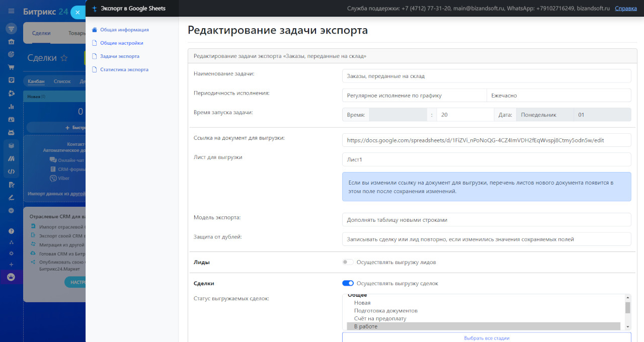The width and height of the screenshot is (644, 342).
Task: Open the developer code brackets sidebar icon
Action: coord(11,172)
